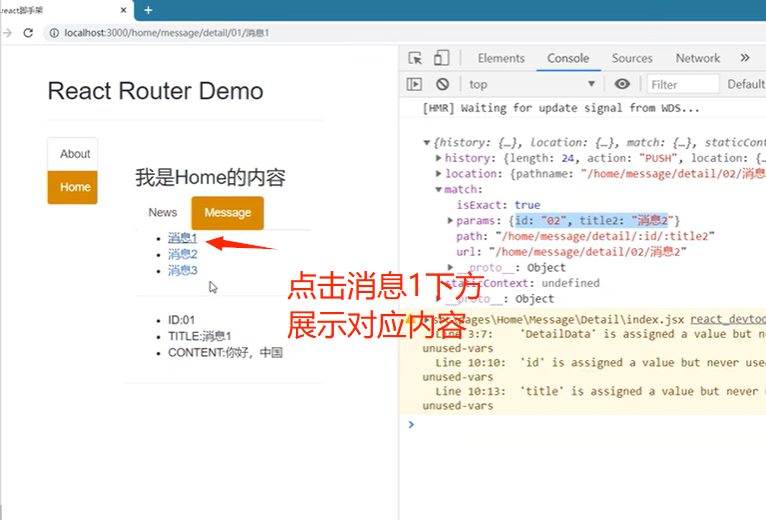Screen dimensions: 766x520
Task: Click the ID:01 detail item
Action: coord(181,320)
